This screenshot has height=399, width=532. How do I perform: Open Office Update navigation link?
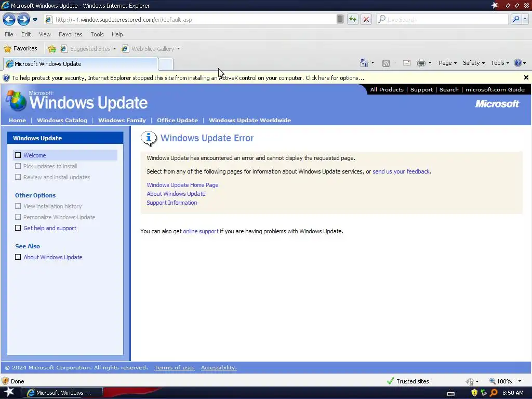click(x=177, y=120)
